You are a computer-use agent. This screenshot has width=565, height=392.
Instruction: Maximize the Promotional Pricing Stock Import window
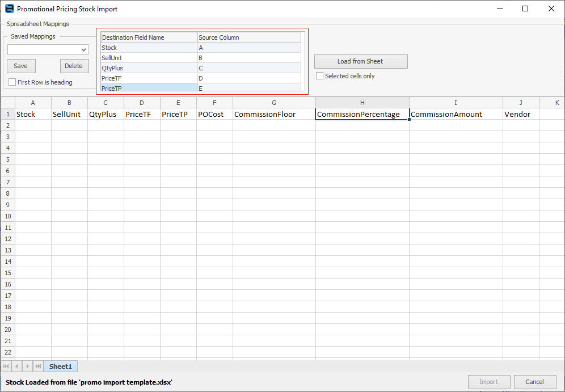[x=525, y=9]
